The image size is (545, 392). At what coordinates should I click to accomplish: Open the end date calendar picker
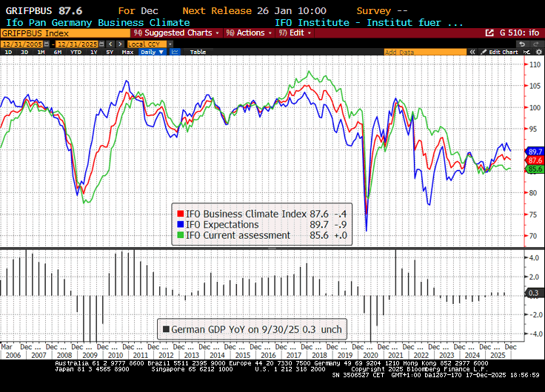pyautogui.click(x=101, y=44)
